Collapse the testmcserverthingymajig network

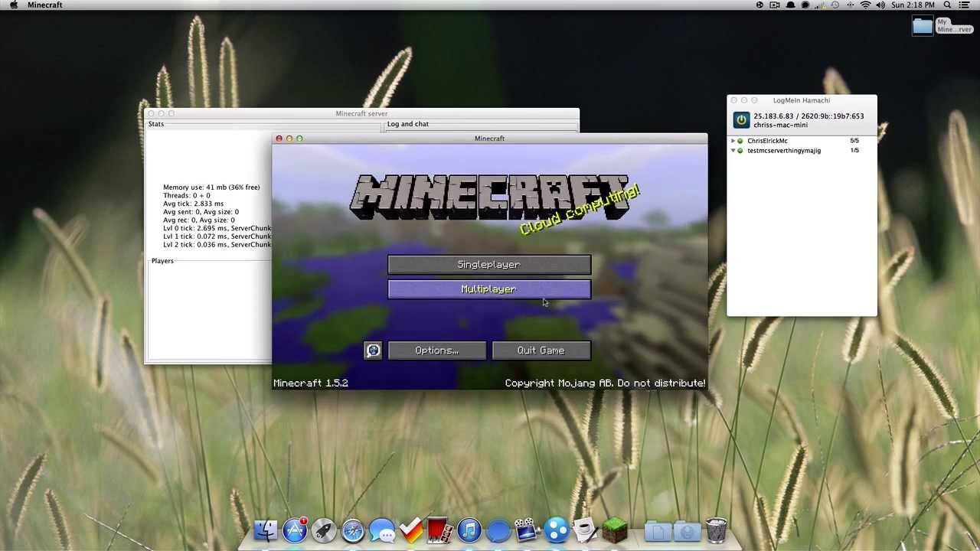point(733,151)
